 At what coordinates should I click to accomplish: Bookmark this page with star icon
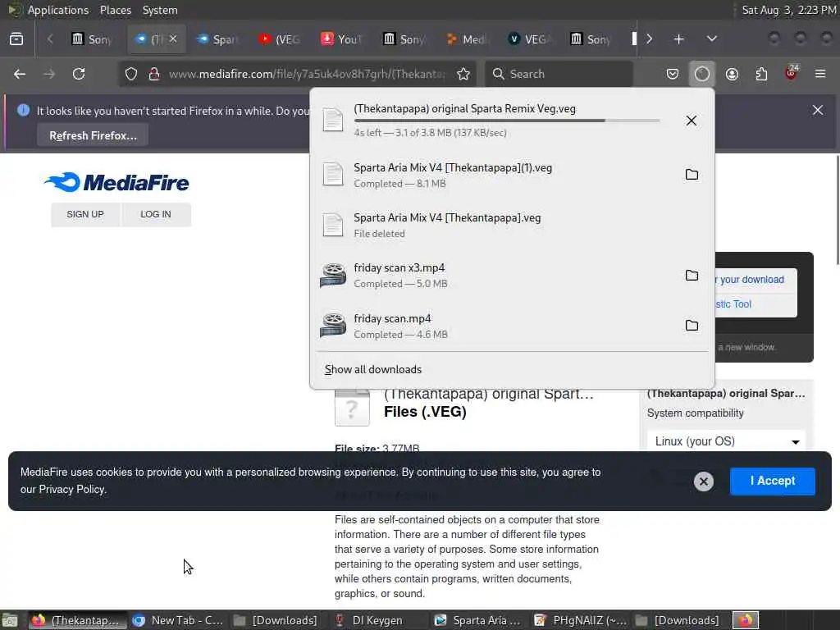coord(463,74)
